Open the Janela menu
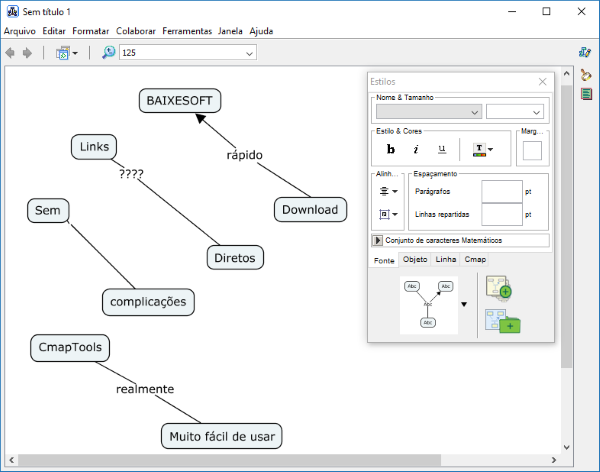The height and width of the screenshot is (472, 600). [230, 31]
